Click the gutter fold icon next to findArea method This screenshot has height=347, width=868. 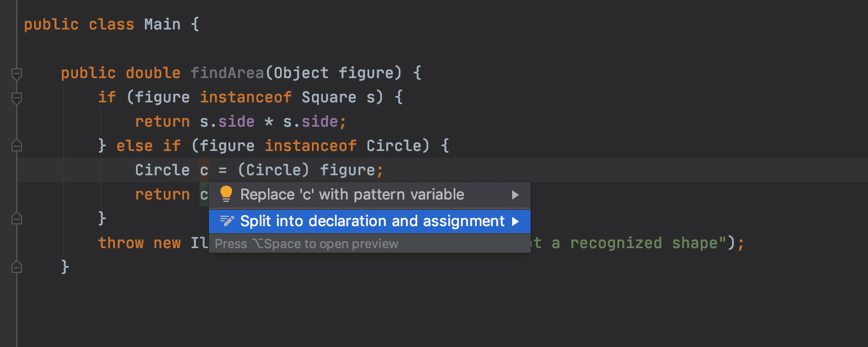click(16, 73)
